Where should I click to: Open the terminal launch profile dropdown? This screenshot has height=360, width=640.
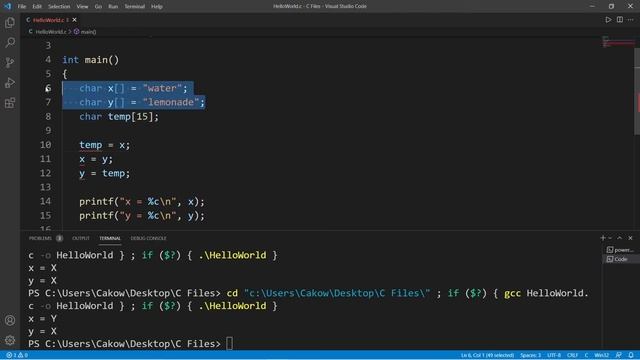click(610, 238)
